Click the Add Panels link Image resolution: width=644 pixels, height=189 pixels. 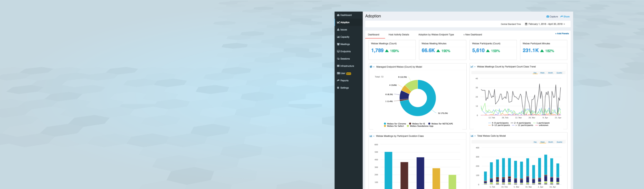562,34
